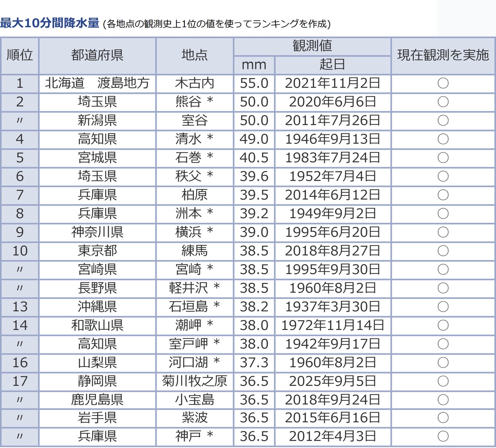Click the date 2012年4月3日

click(x=333, y=436)
